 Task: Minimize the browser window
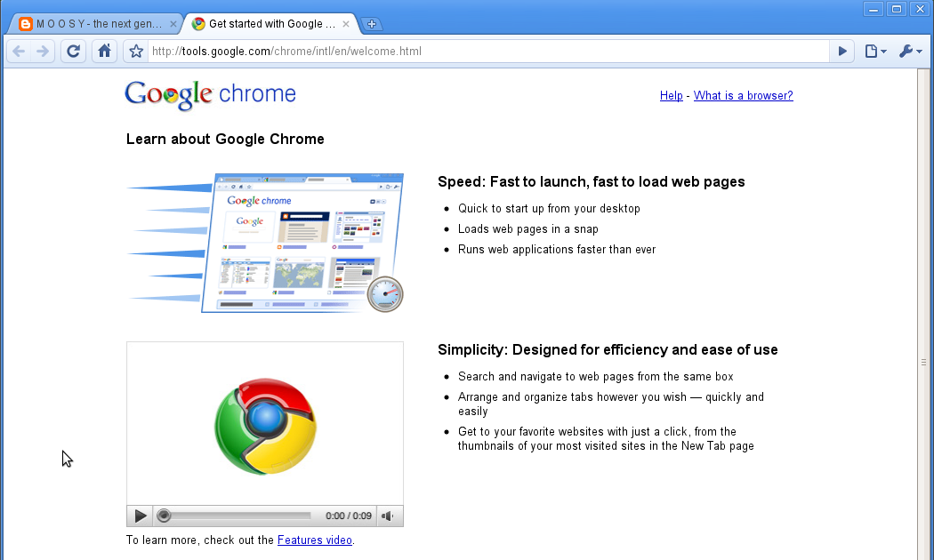(874, 9)
